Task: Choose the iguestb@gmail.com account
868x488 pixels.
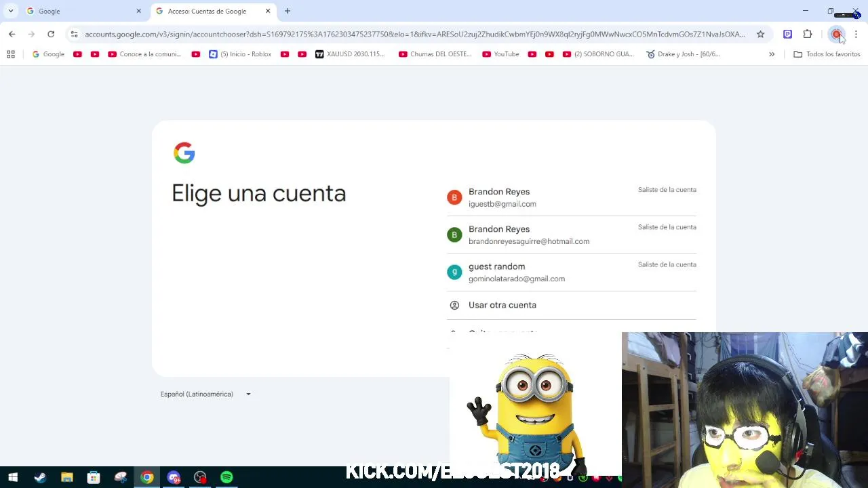Action: click(x=572, y=197)
